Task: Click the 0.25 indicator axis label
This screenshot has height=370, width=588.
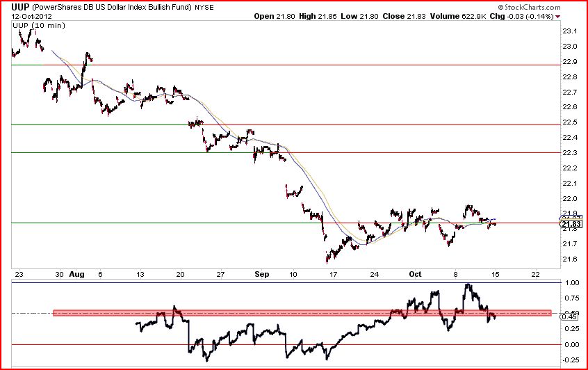Action: pos(571,329)
